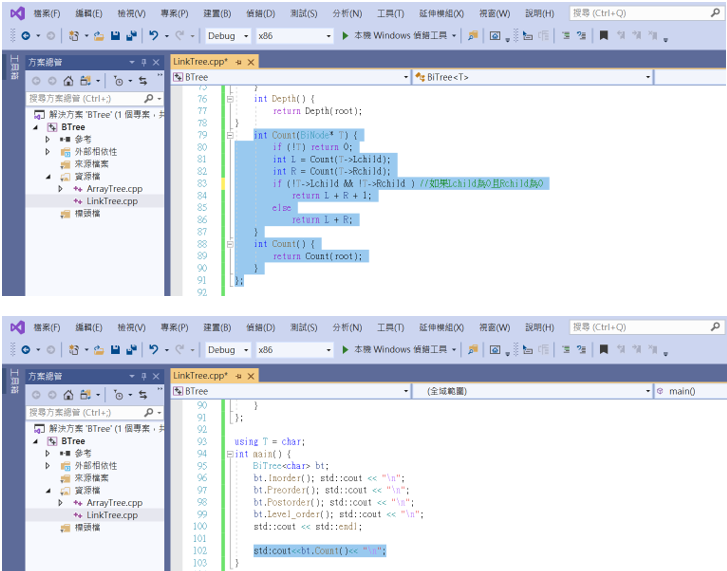Image resolution: width=727 pixels, height=571 pixels.
Task: Select 解決方案 'BTree' node in lower Solution Explorer
Action: [x=106, y=429]
